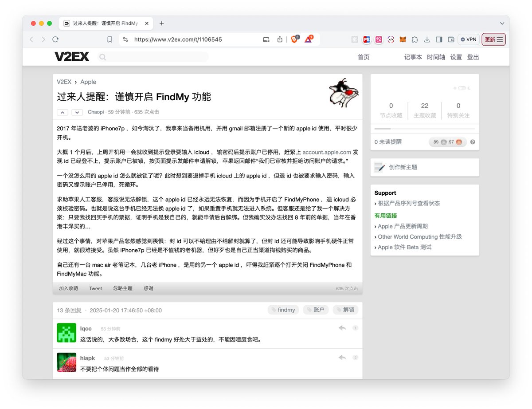The height and width of the screenshot is (409, 532).
Task: Open browser downloads icon
Action: (427, 39)
